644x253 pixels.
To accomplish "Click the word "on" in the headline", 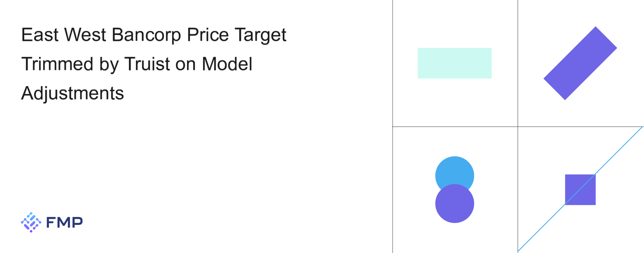I will click(185, 64).
